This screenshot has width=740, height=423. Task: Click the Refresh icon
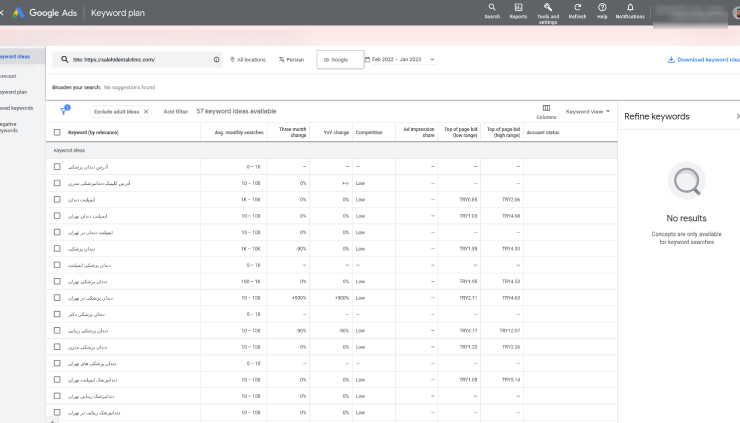[x=577, y=7]
